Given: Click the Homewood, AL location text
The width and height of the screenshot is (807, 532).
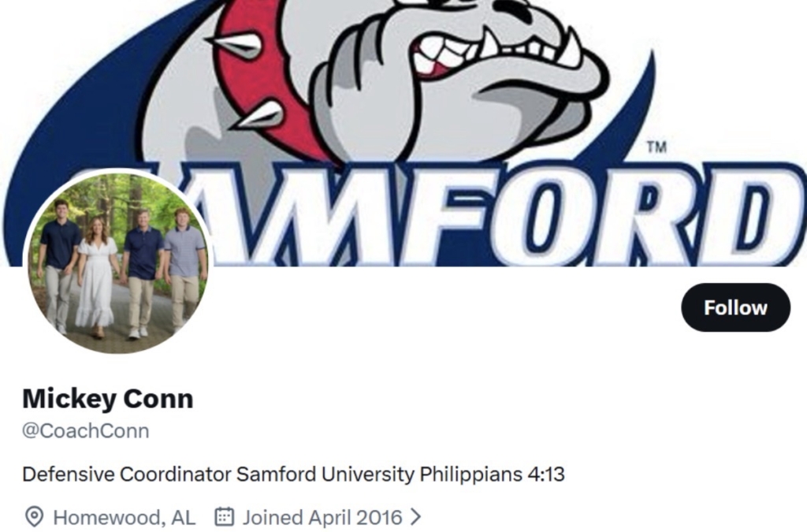Looking at the screenshot, I should 125,517.
